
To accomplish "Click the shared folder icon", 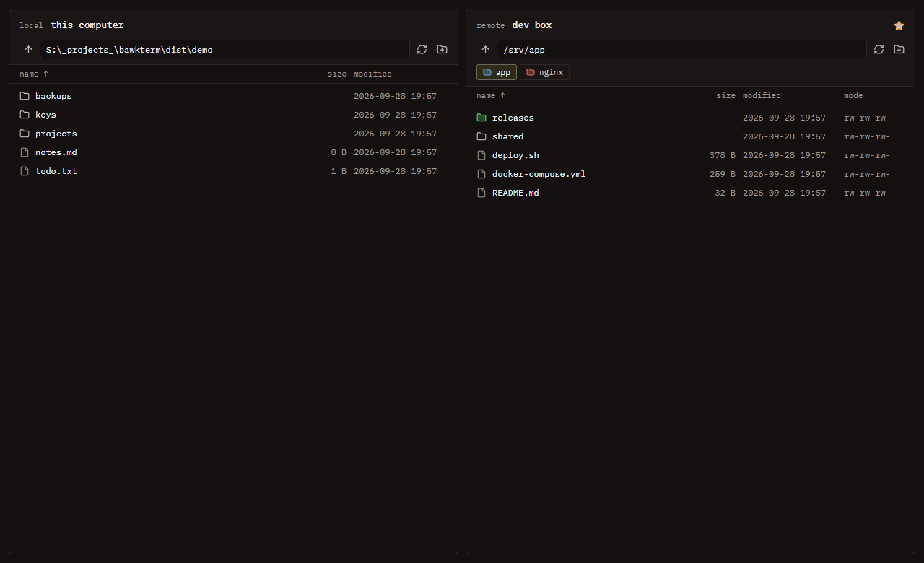I will 481,136.
